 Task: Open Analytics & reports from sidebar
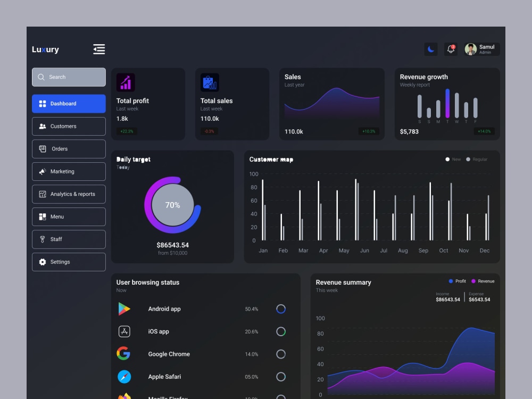[x=42, y=194]
